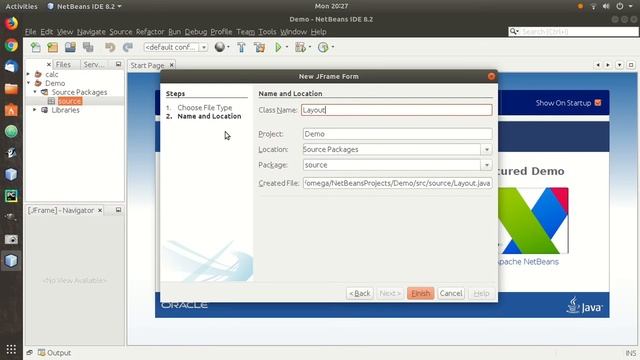Minimize the Navigator panel
640x360 pixels.
click(x=118, y=210)
